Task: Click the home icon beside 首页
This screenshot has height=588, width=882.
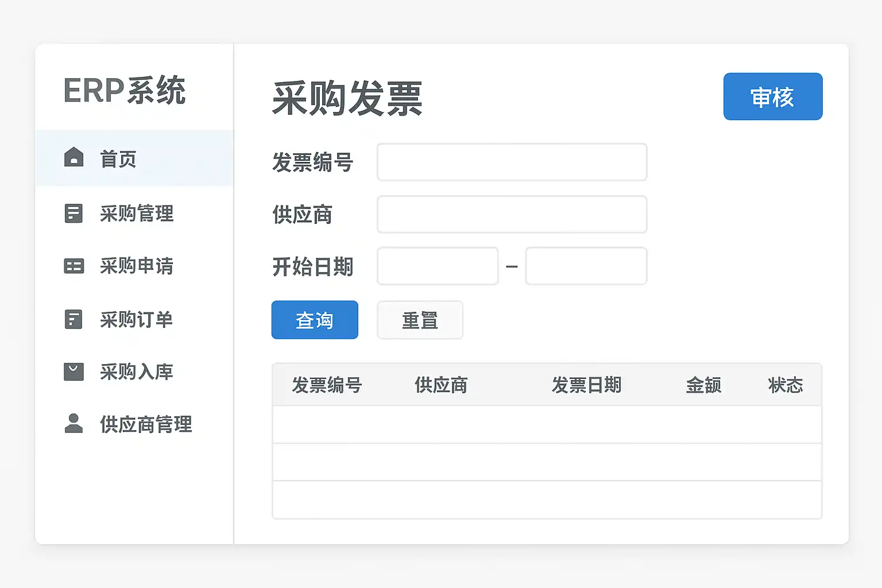Action: pyautogui.click(x=73, y=157)
